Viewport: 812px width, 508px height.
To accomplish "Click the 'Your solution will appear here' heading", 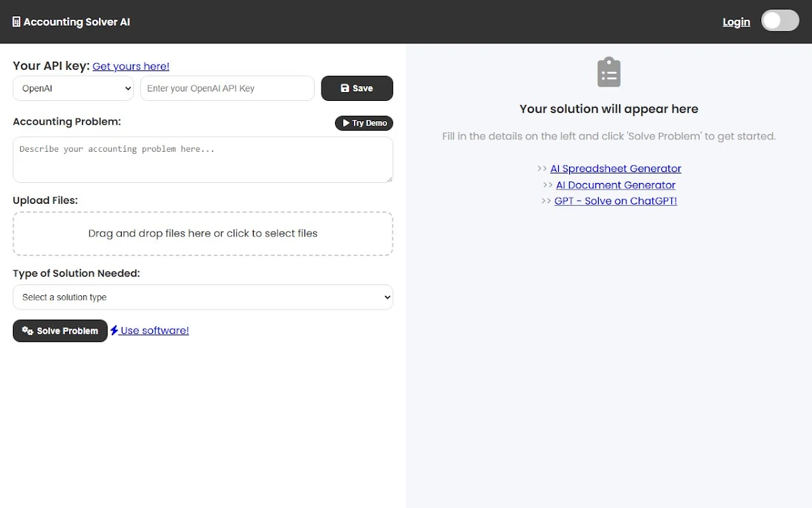I will pos(609,109).
